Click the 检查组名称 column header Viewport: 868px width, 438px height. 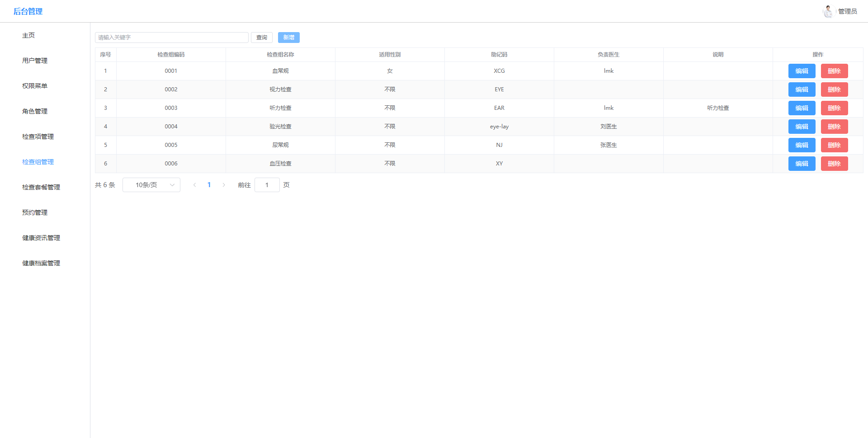point(280,55)
